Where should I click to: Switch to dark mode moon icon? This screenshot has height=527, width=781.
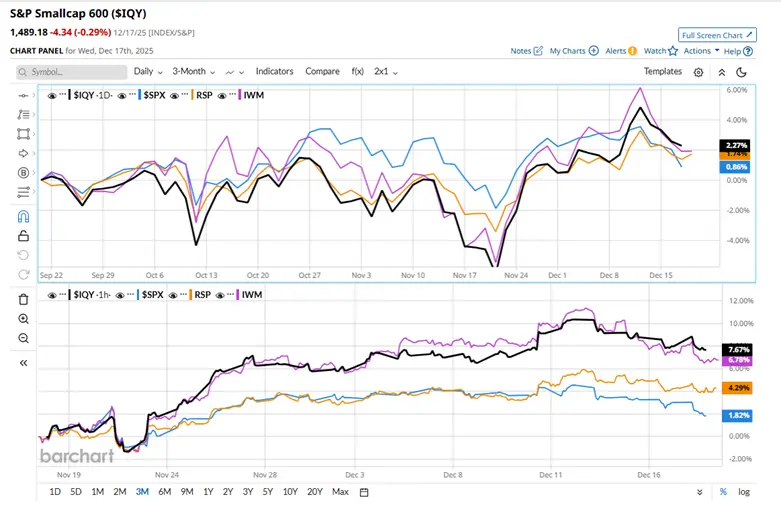pyautogui.click(x=741, y=72)
